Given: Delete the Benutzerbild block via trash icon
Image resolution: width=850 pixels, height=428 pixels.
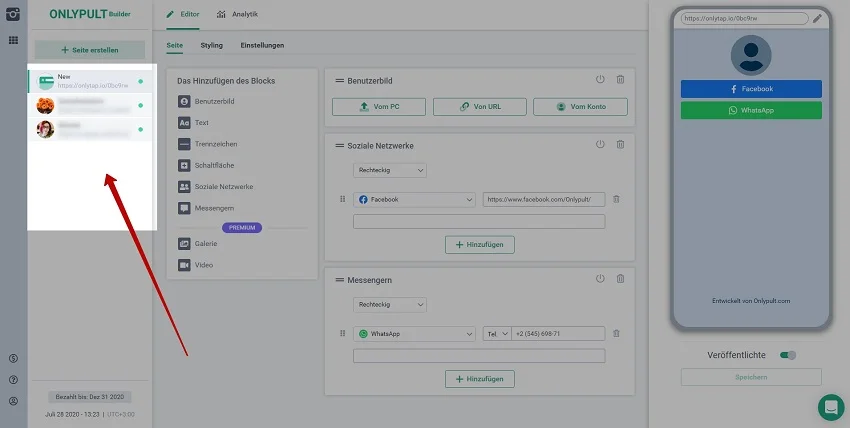Looking at the screenshot, I should pyautogui.click(x=620, y=80).
